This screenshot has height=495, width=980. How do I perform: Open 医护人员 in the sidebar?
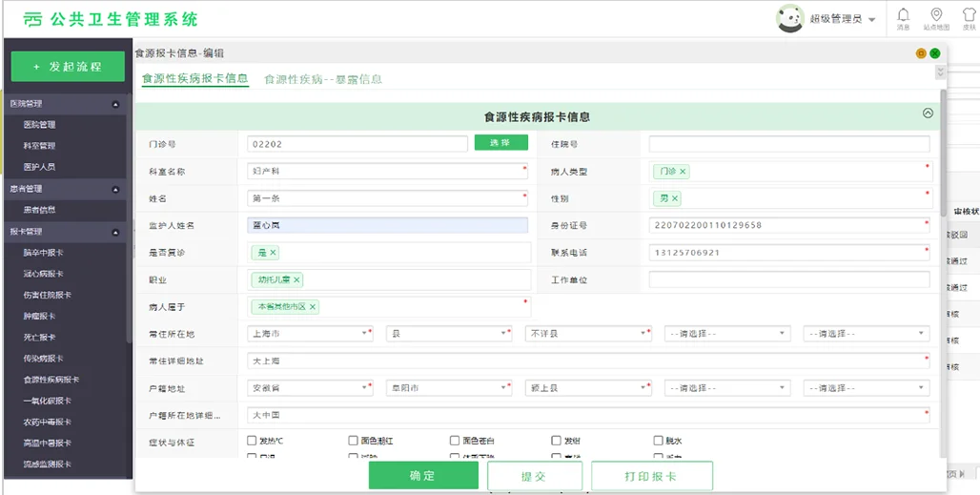click(x=39, y=167)
